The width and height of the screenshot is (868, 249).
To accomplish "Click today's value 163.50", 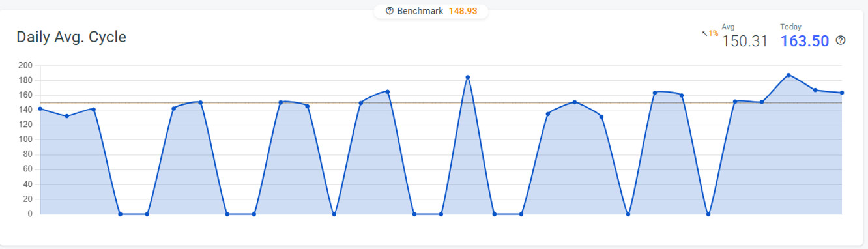I will [804, 41].
